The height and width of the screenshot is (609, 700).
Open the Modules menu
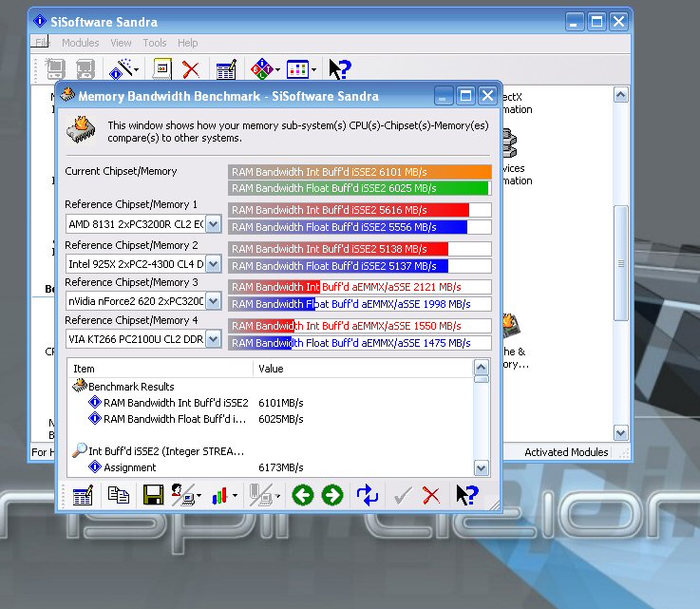pyautogui.click(x=81, y=43)
